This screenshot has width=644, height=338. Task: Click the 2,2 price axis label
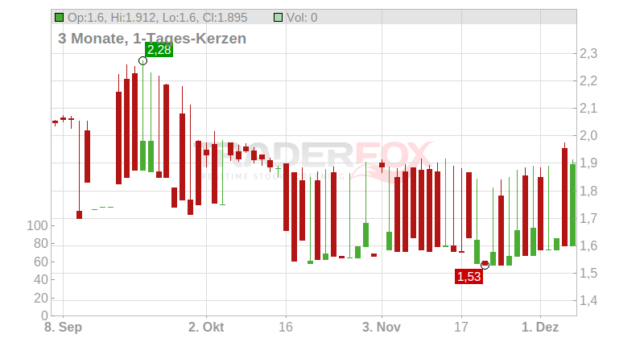(588, 81)
